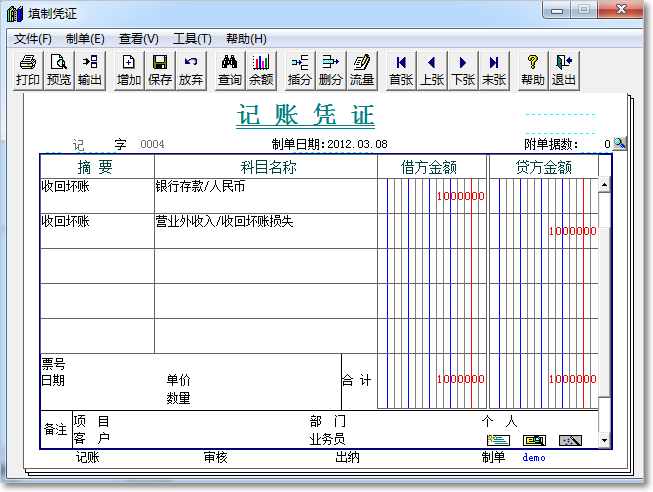Open the 帮助(H) menu
The width and height of the screenshot is (653, 492).
click(246, 39)
